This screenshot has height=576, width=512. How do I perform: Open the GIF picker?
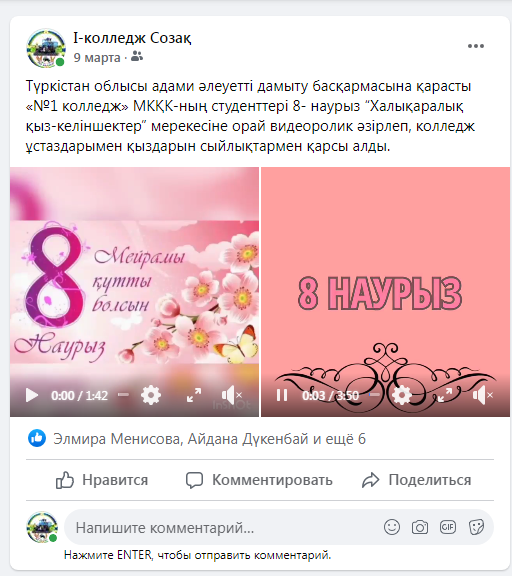click(x=448, y=528)
